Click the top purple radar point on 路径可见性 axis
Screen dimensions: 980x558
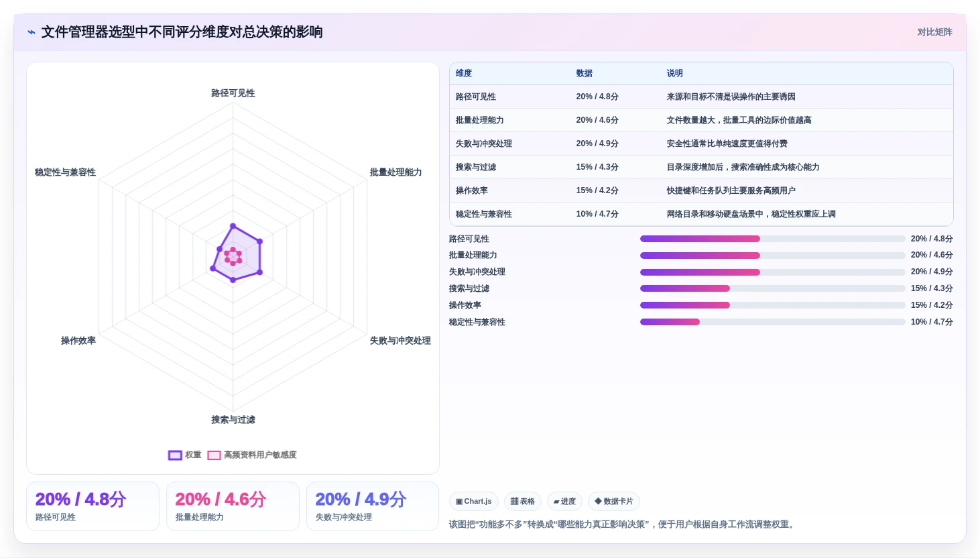tap(233, 226)
